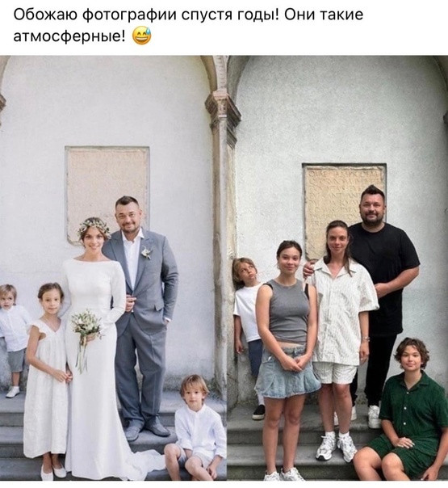Screen dimensions: 448x488
Task: Click the caption text "Обожаю фотографии спустя годы!"
Action: [x=146, y=15]
